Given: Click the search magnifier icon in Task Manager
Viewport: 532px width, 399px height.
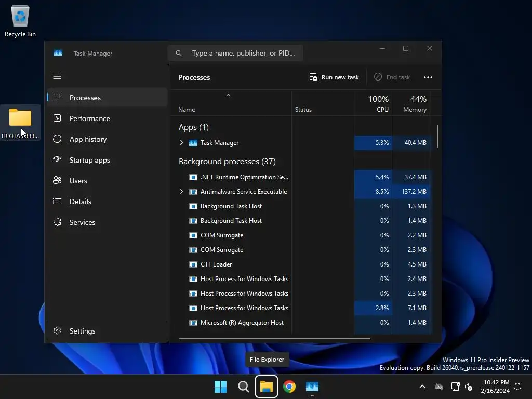Looking at the screenshot, I should 179,53.
